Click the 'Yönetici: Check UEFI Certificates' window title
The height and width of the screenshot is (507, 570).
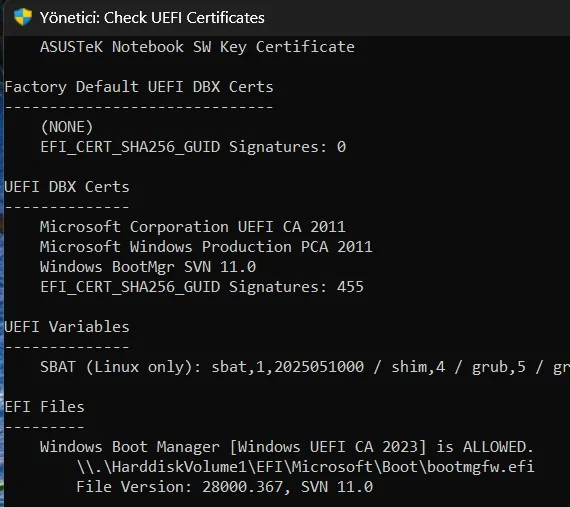pyautogui.click(x=152, y=18)
